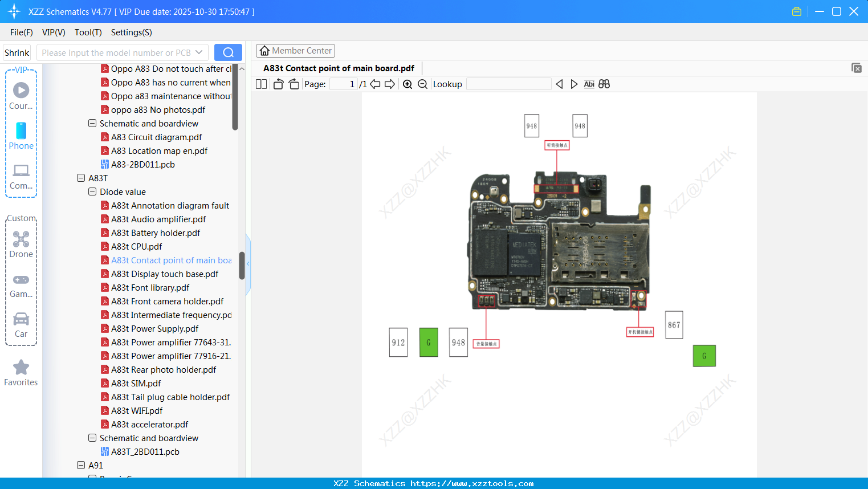868x489 pixels.
Task: Click the Shrink button
Action: coord(17,52)
